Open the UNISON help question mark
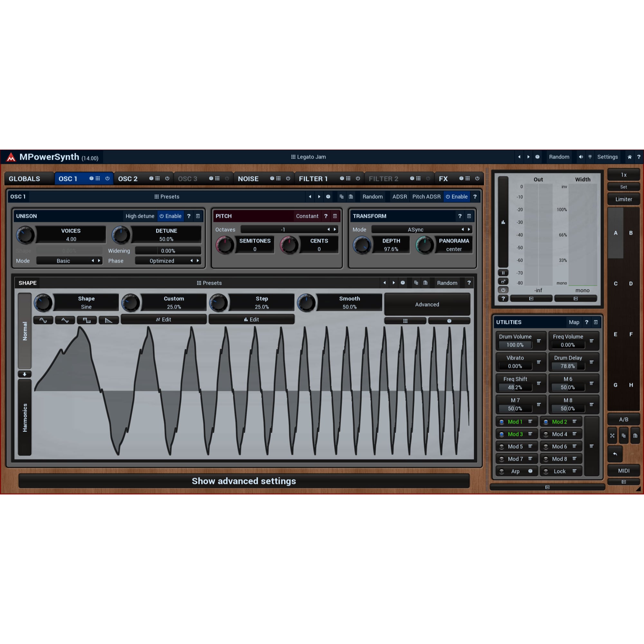 pyautogui.click(x=189, y=216)
